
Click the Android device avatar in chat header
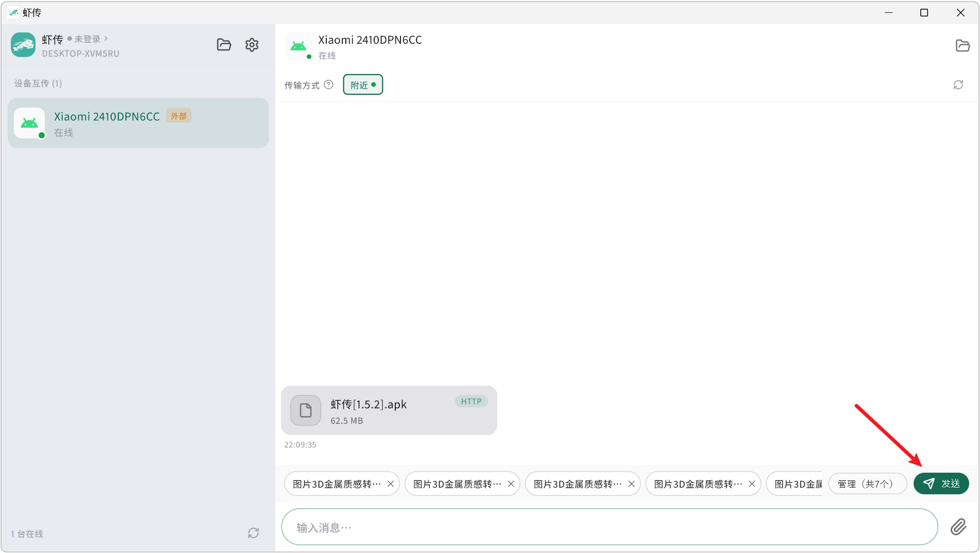[x=298, y=46]
